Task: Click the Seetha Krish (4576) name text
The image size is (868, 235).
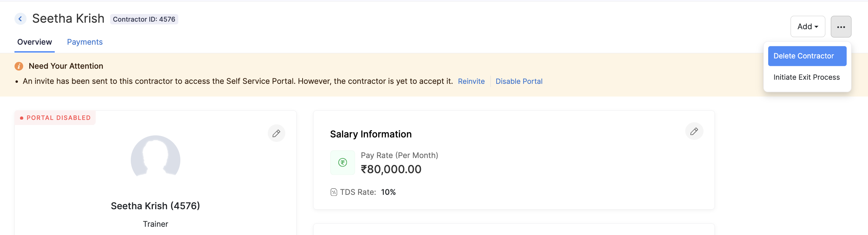Action: (156, 206)
